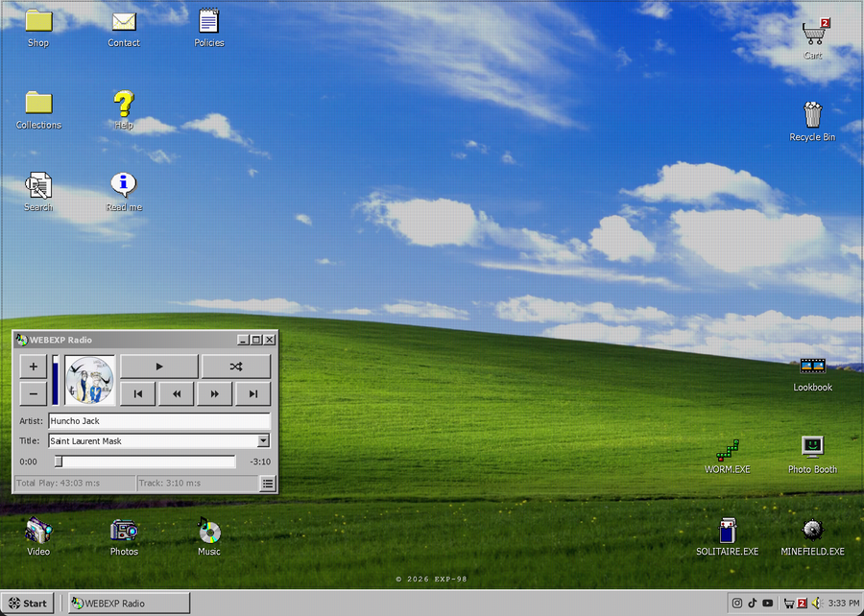Fast forward the current track

(214, 393)
